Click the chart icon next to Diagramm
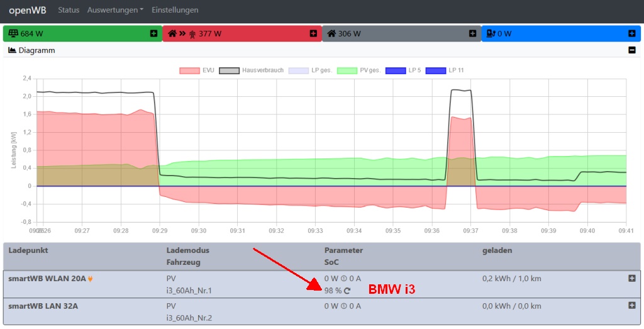 pyautogui.click(x=12, y=50)
